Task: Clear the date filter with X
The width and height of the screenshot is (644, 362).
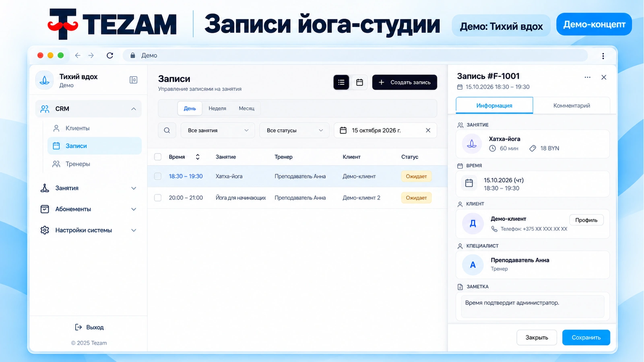Action: pyautogui.click(x=428, y=130)
